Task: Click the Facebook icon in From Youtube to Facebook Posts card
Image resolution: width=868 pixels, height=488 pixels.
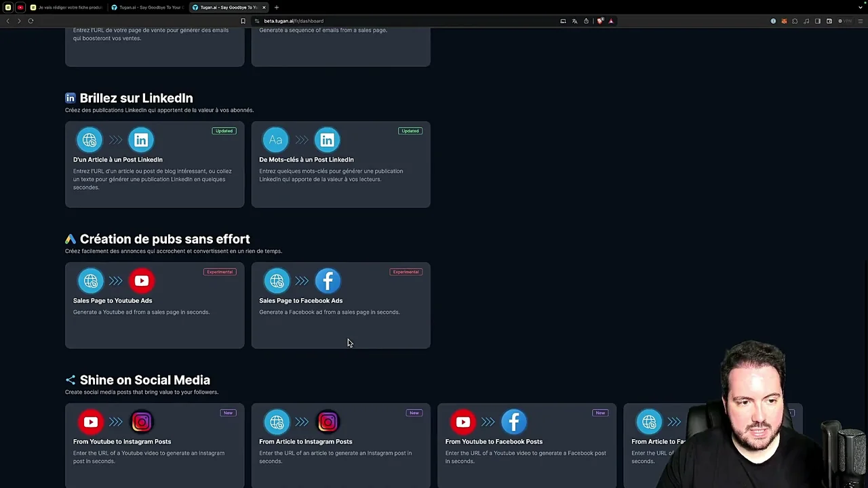Action: click(x=514, y=422)
